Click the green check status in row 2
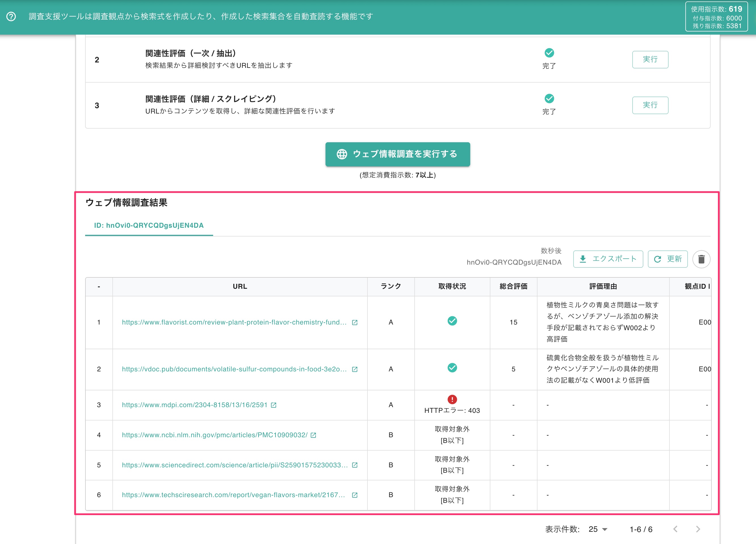The image size is (756, 544). 452,368
